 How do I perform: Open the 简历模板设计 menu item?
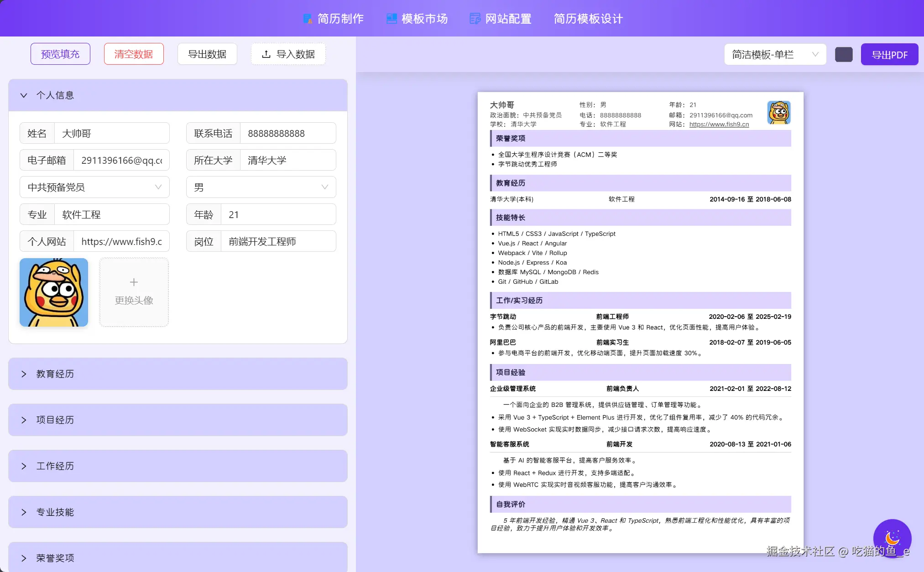click(588, 19)
